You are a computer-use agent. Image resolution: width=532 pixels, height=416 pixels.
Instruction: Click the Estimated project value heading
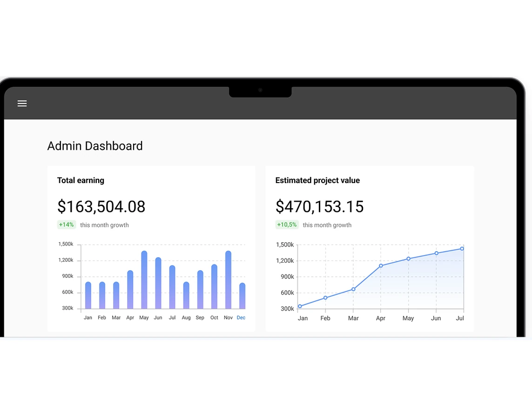click(317, 180)
